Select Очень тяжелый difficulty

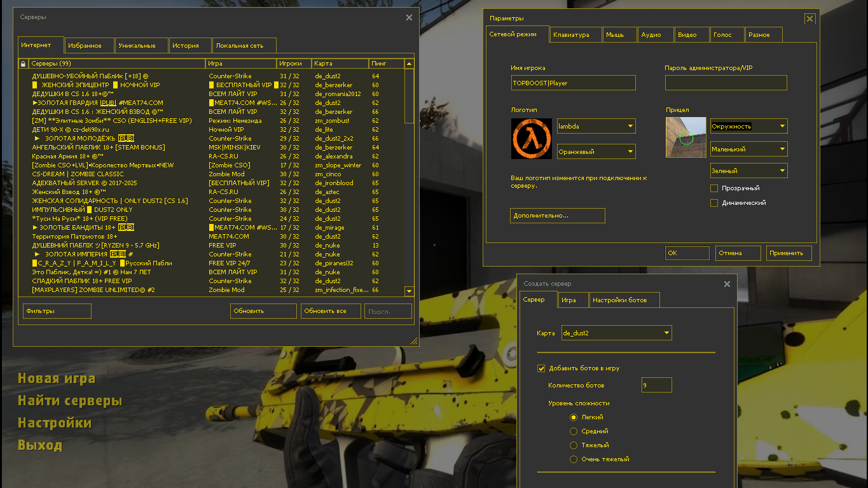click(574, 459)
